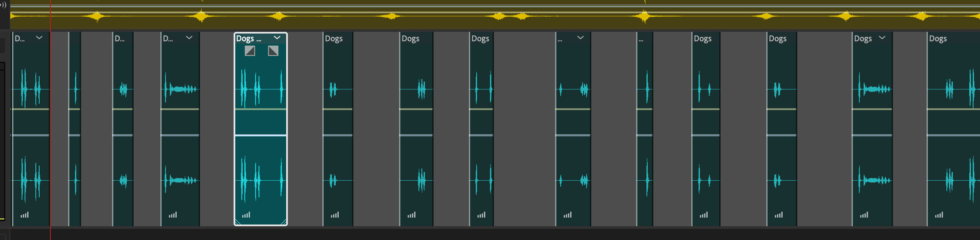Select the narrow unlabeled second clip

point(75,129)
